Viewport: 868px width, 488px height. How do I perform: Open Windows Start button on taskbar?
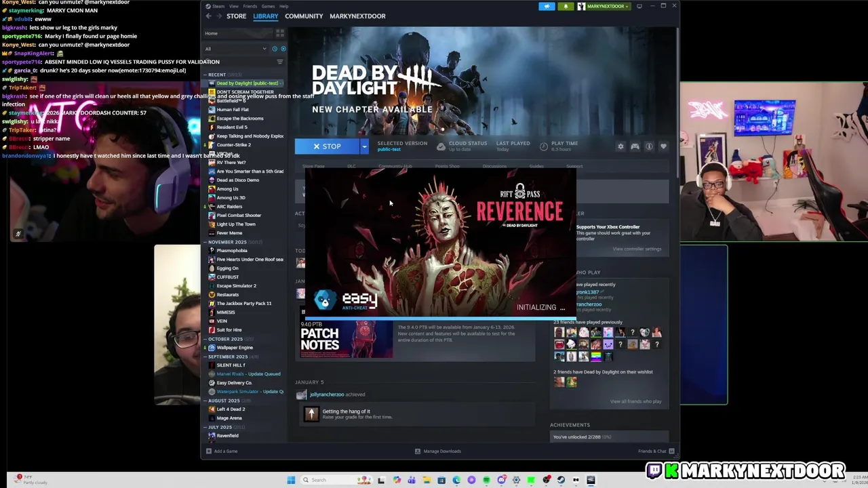coord(291,480)
